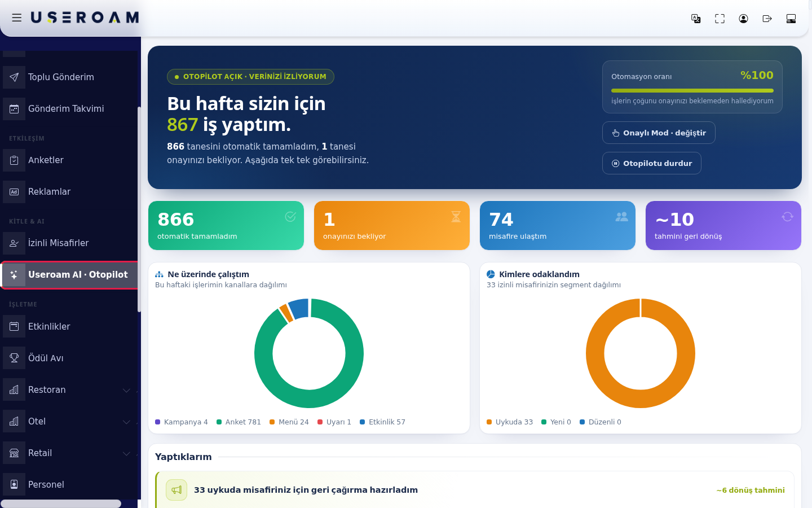Image resolution: width=812 pixels, height=508 pixels.
Task: Select Useroam AI · Otopilot menu item
Action: pyautogui.click(x=69, y=275)
